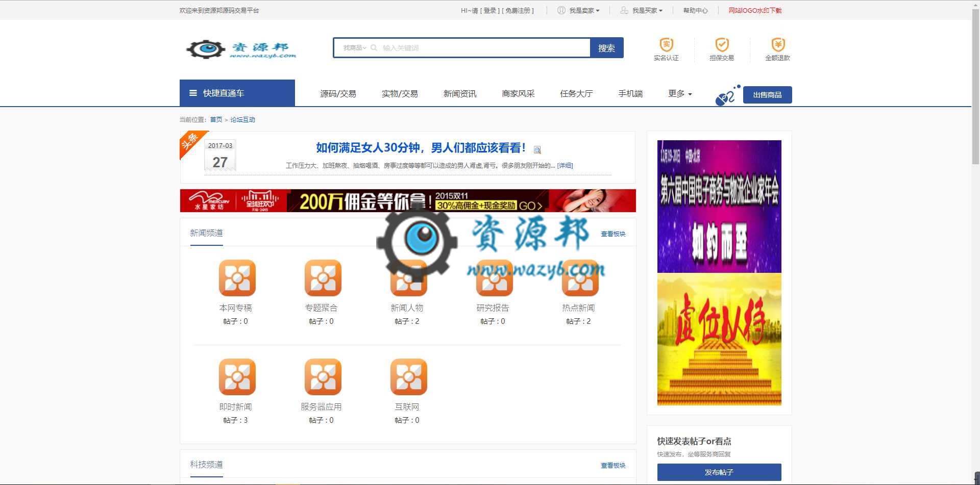The height and width of the screenshot is (485, 980).
Task: Open 帮助中心 link
Action: 695,10
